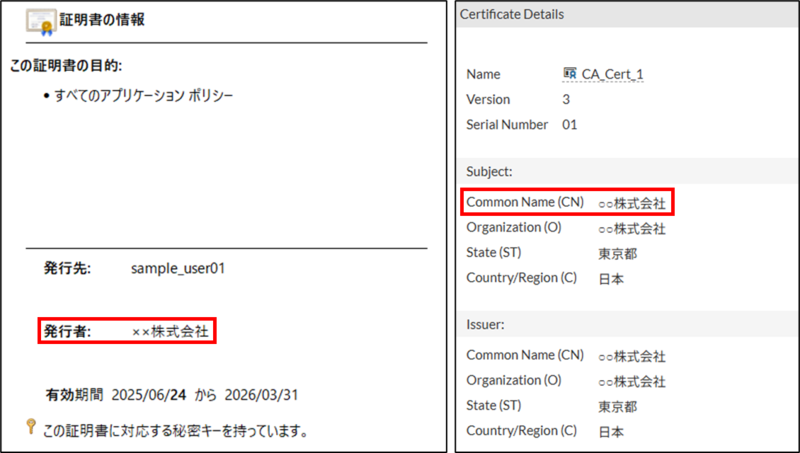Viewport: 800px width, 453px height.
Task: Click the 発行先: label
Action: (x=67, y=268)
